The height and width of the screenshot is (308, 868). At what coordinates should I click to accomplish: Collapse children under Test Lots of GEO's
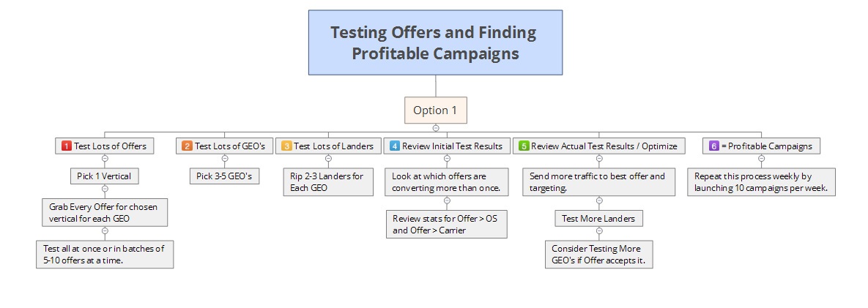point(225,159)
